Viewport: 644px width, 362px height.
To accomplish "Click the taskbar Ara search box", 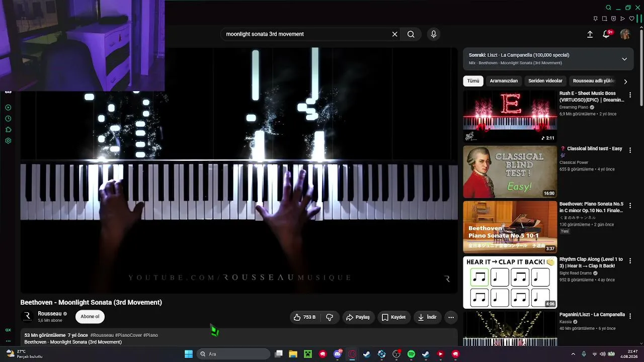I will (x=233, y=354).
